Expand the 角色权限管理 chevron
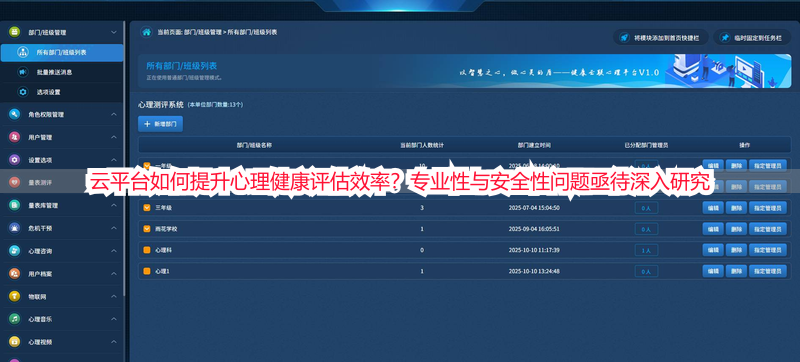The width and height of the screenshot is (800, 362). [114, 115]
